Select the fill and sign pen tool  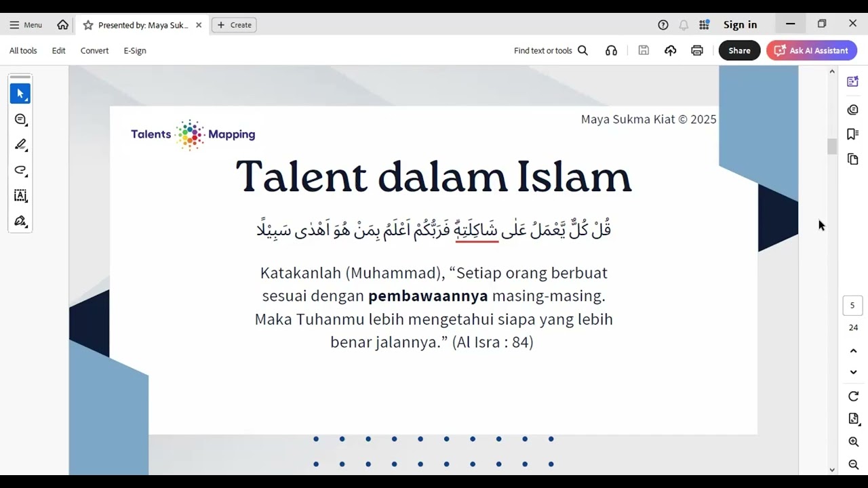click(x=20, y=221)
